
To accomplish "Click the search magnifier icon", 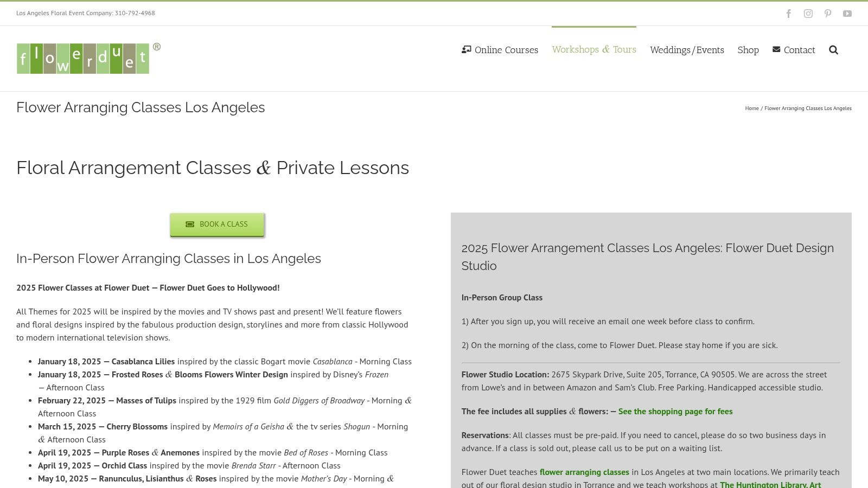I will pyautogui.click(x=834, y=50).
